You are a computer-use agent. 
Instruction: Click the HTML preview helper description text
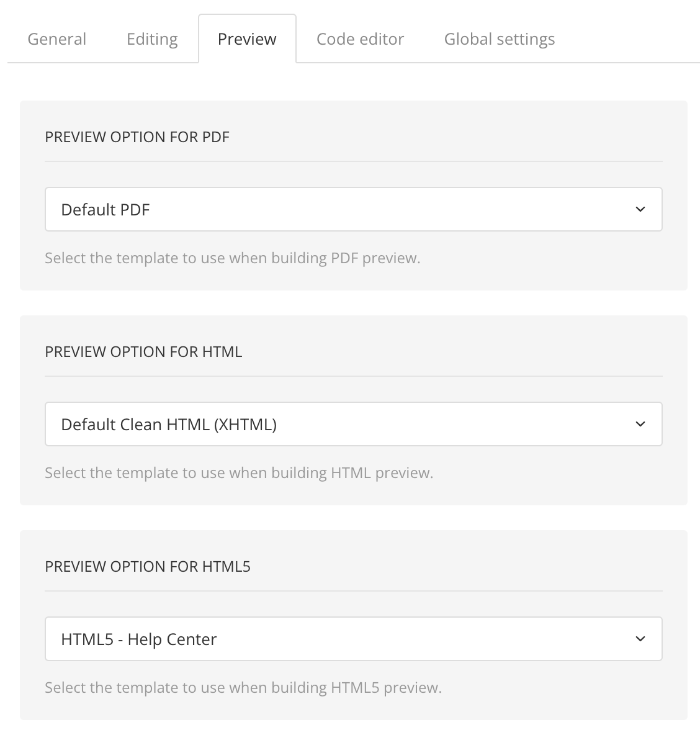pyautogui.click(x=240, y=472)
